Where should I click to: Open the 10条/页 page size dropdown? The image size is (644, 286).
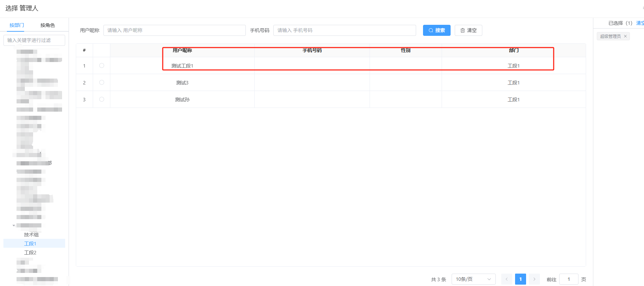tap(473, 279)
